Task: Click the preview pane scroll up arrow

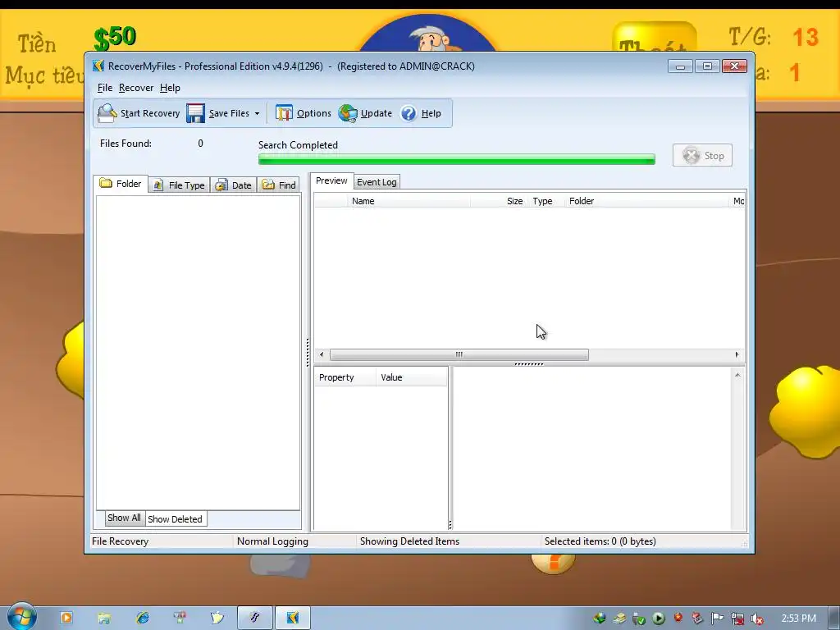Action: (737, 375)
